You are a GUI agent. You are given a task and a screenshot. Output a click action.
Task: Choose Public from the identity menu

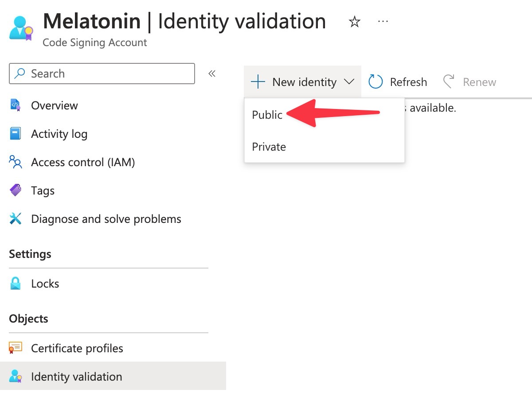click(267, 114)
